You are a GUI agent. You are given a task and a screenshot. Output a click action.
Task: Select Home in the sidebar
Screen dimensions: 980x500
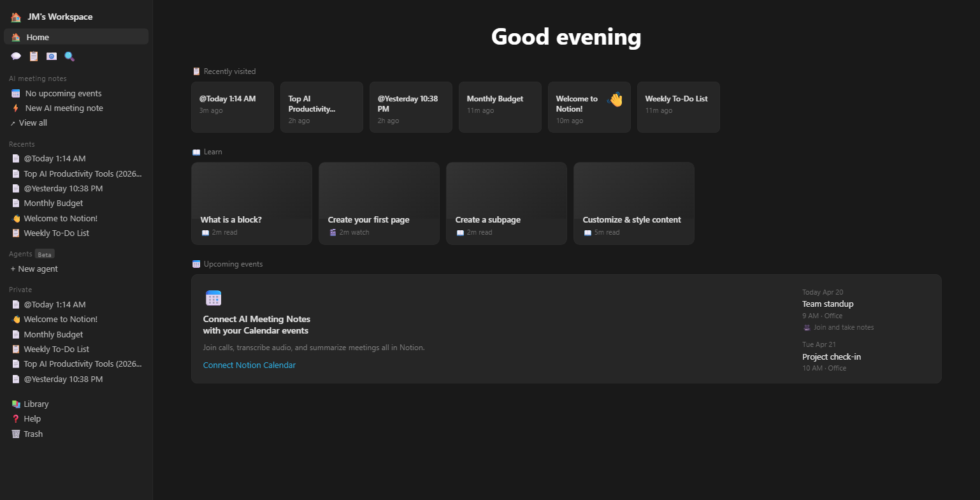coord(38,37)
